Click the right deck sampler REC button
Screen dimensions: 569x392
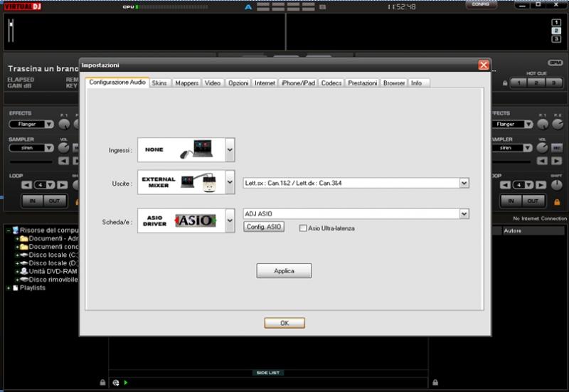[557, 148]
